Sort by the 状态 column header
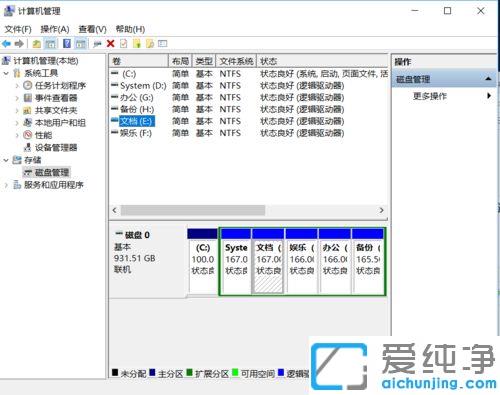 pos(322,61)
